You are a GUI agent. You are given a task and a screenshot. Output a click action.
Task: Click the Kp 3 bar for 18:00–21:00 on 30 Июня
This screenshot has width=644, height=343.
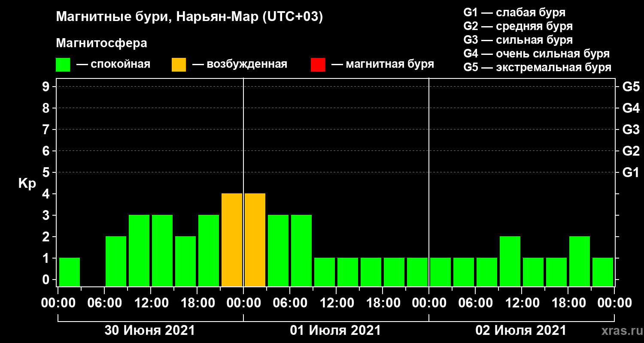209,250
